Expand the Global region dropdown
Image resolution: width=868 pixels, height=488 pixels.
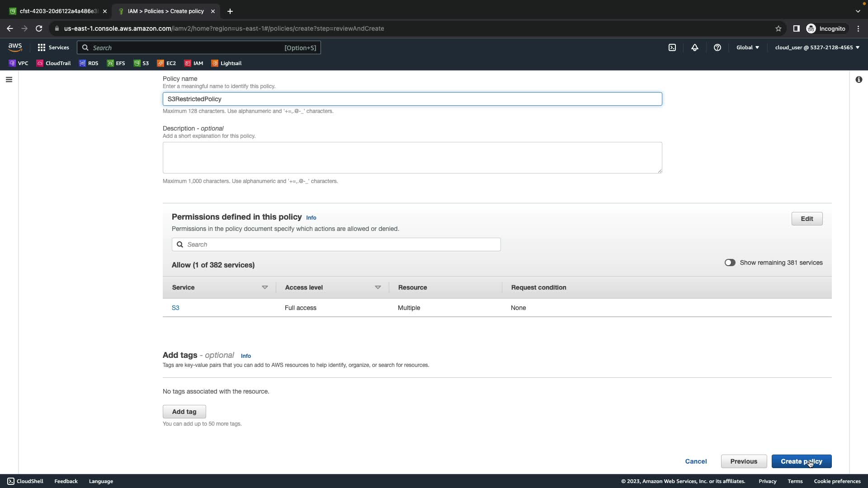748,47
